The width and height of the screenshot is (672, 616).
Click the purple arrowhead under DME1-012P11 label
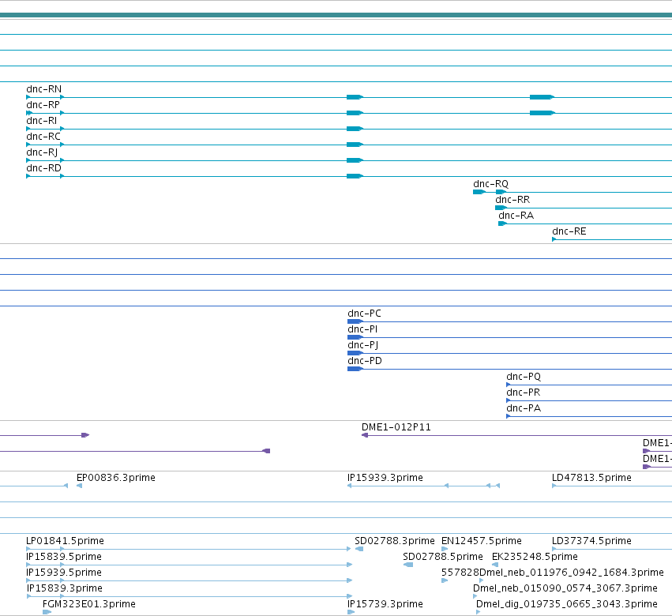(x=365, y=435)
